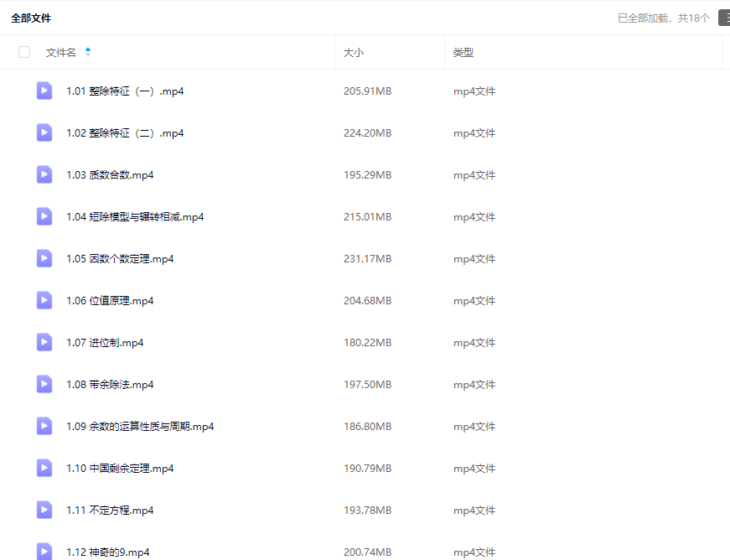This screenshot has height=560, width=730.
Task: Click the video icon for 1.11 不定方程.mp4
Action: (44, 511)
